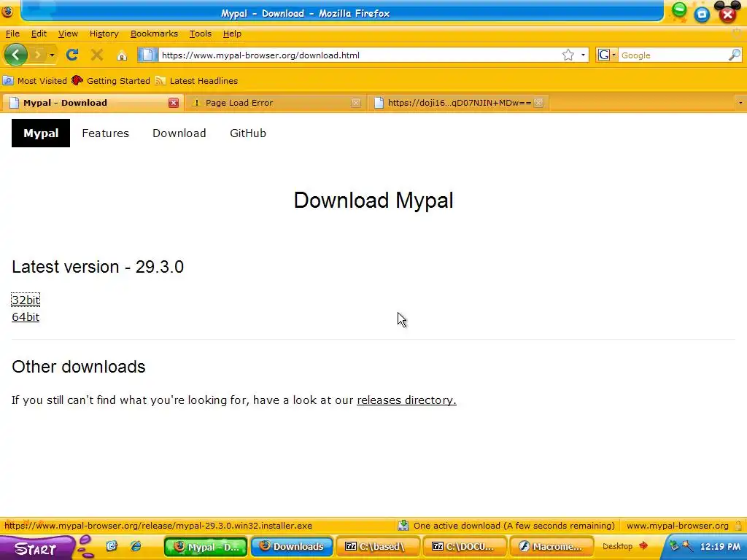The height and width of the screenshot is (560, 747).
Task: Click the system tray network icon
Action: click(675, 545)
